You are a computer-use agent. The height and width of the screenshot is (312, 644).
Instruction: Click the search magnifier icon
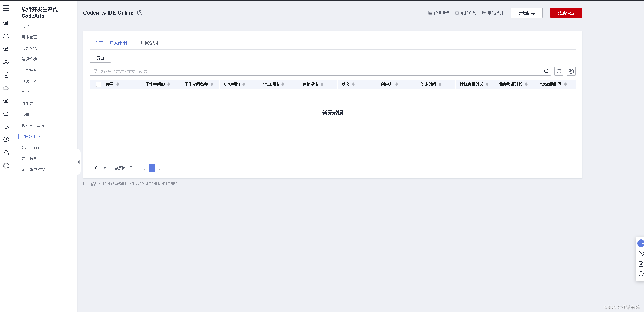(547, 71)
